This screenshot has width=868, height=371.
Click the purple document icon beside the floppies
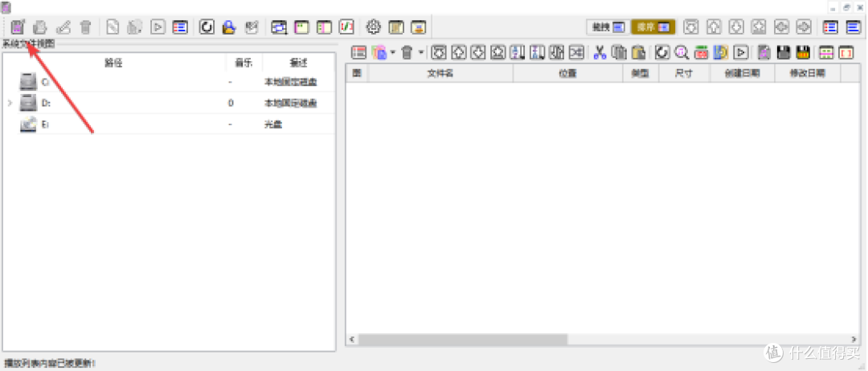click(764, 52)
